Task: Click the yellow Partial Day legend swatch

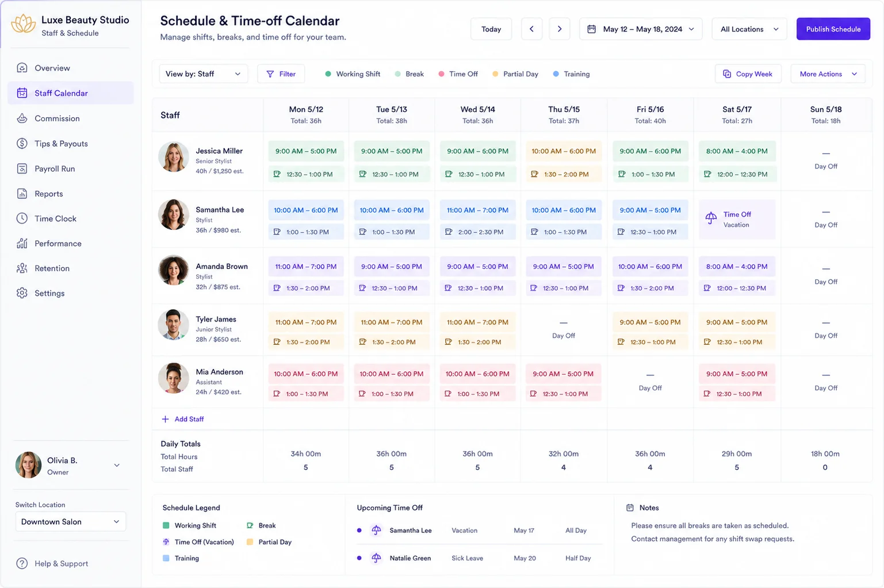Action: tap(250, 542)
